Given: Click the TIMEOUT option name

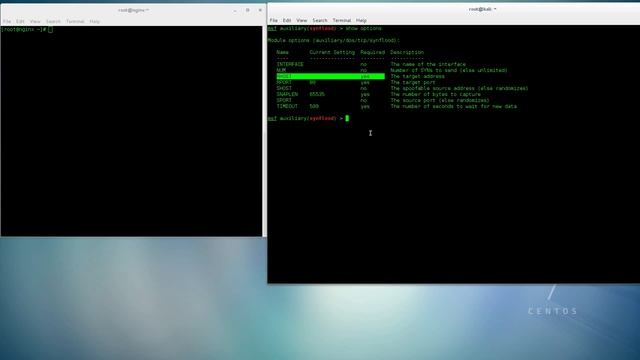Looking at the screenshot, I should 287,106.
